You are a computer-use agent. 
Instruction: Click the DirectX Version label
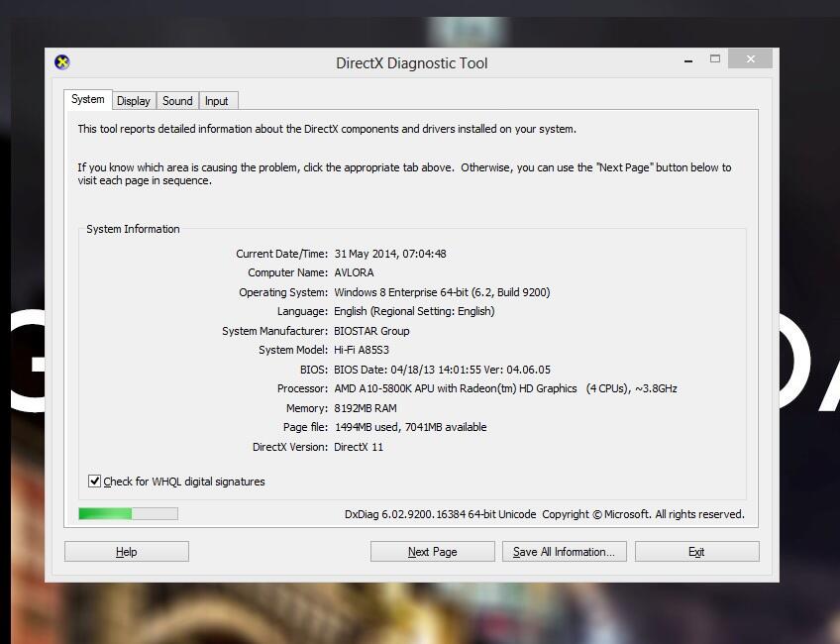point(290,446)
